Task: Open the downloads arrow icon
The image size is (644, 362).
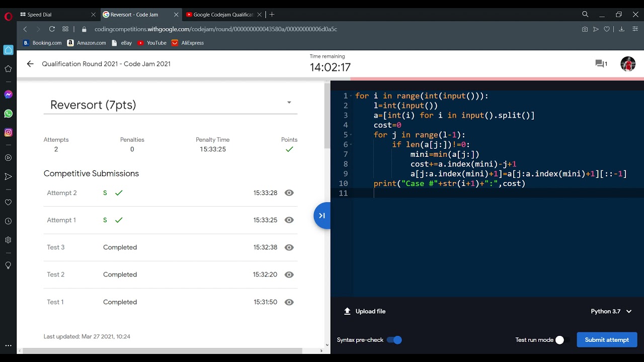Action: click(x=621, y=29)
